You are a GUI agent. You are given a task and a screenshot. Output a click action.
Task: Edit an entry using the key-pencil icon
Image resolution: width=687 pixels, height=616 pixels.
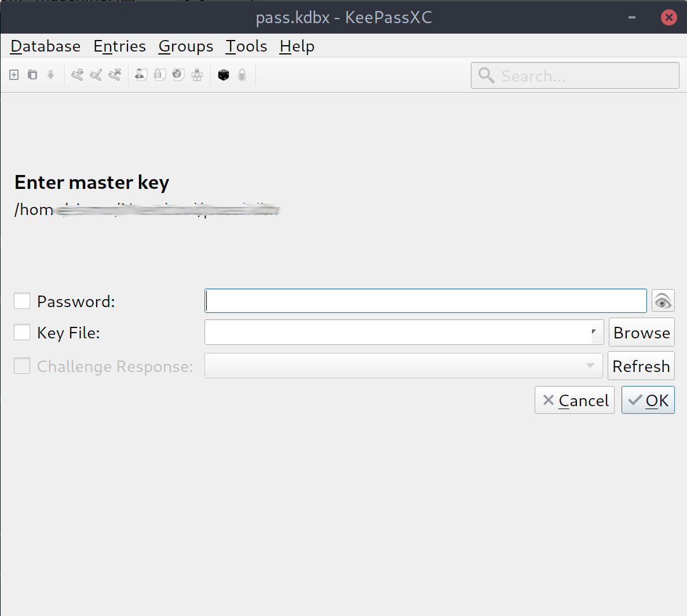(96, 74)
